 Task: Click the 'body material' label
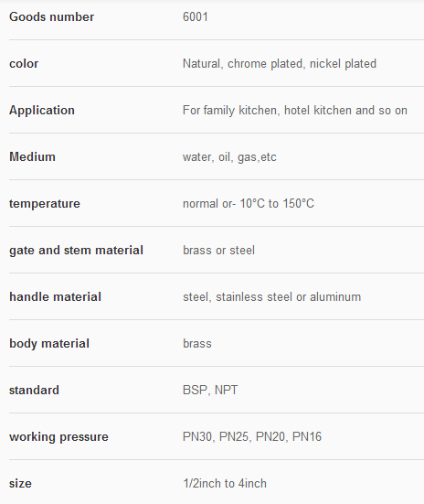click(49, 344)
